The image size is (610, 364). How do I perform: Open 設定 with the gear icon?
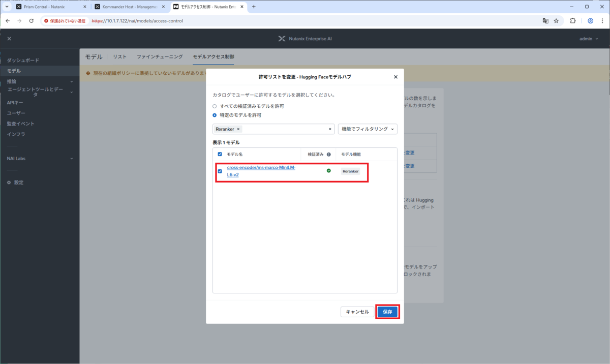[x=15, y=182]
